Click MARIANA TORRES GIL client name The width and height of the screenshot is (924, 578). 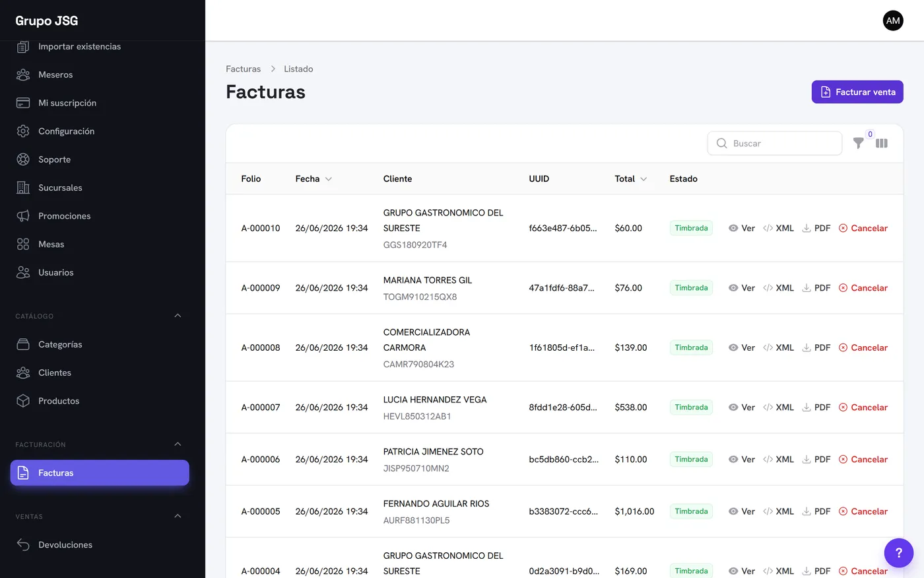(428, 280)
